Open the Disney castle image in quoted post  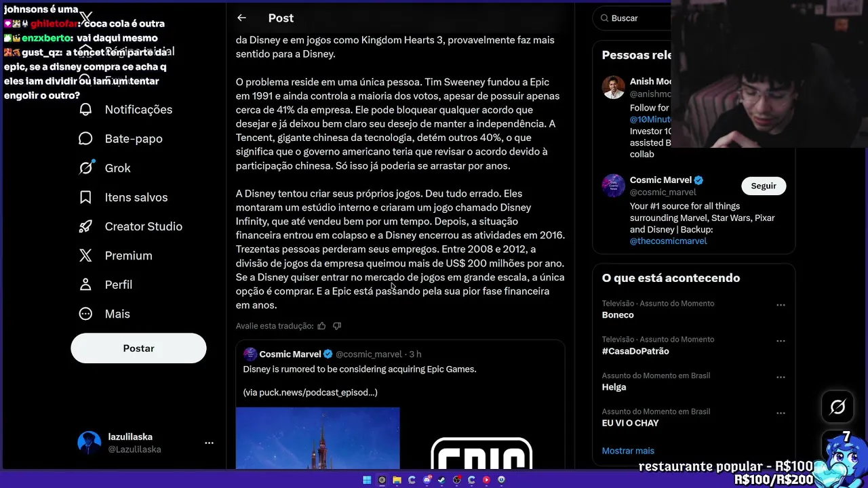click(317, 438)
